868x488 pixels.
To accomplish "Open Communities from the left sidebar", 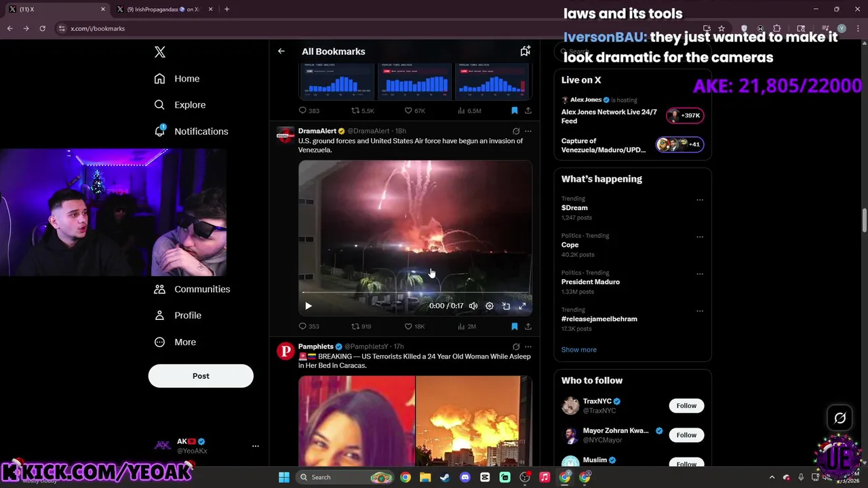I will point(192,289).
